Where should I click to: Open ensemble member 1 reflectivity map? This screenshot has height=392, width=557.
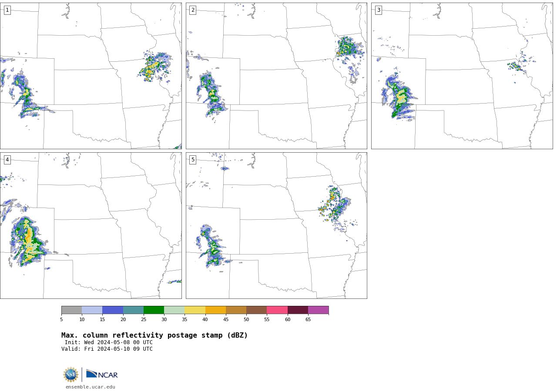[91, 76]
